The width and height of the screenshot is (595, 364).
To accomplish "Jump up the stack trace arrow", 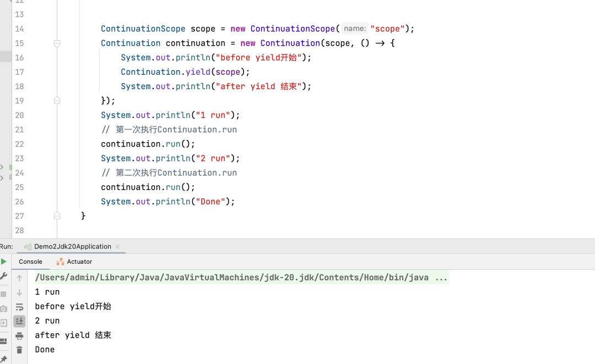I will coord(19,278).
